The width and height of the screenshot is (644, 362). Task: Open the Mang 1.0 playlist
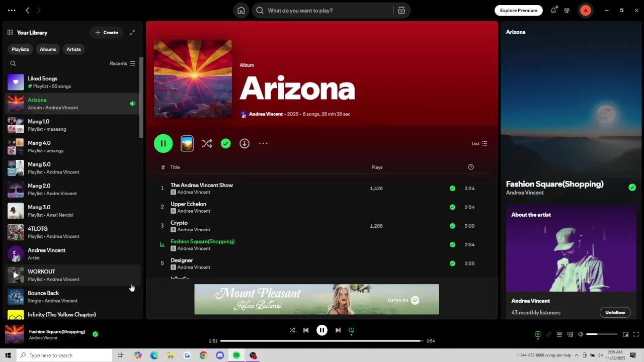point(71,125)
